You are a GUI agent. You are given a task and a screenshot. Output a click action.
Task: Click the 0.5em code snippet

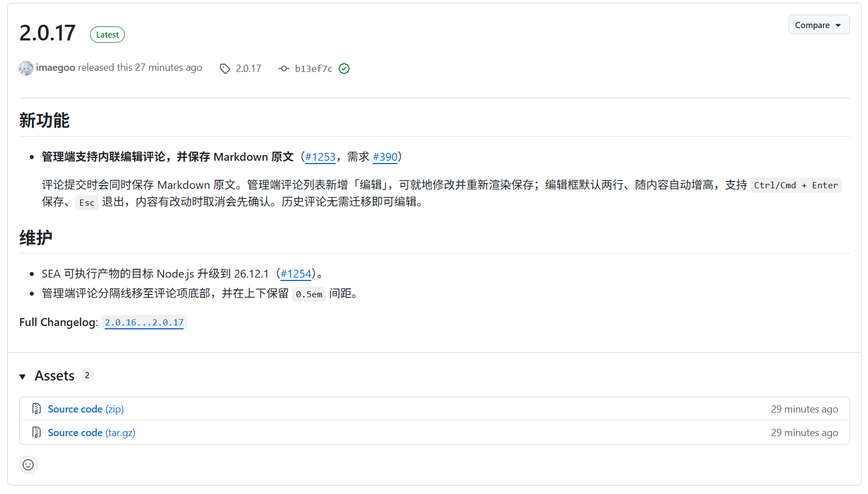point(309,294)
